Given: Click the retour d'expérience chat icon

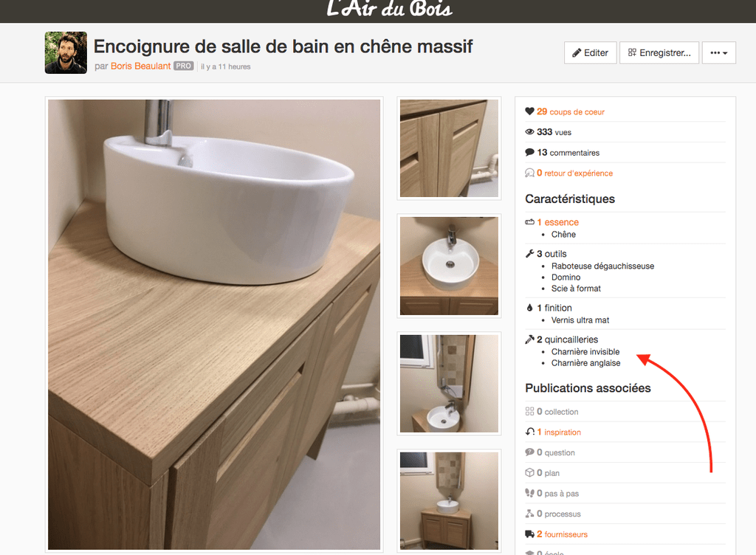Looking at the screenshot, I should pos(529,173).
